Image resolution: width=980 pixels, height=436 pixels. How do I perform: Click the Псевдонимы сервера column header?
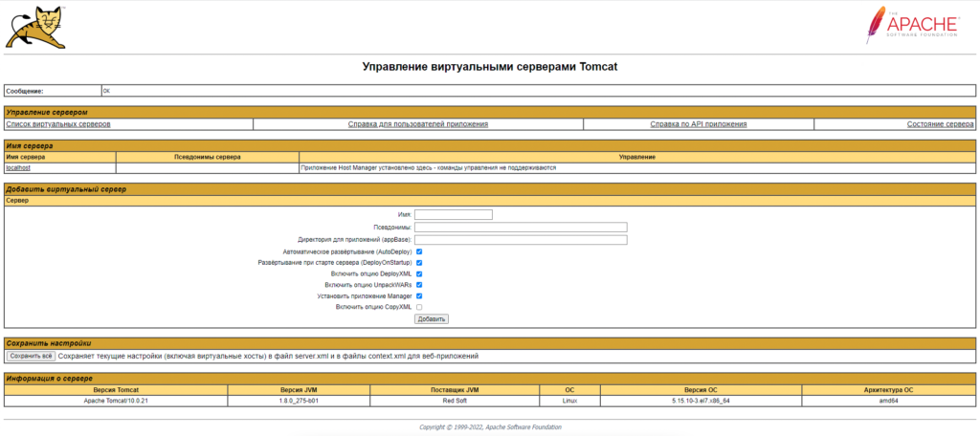coord(208,157)
